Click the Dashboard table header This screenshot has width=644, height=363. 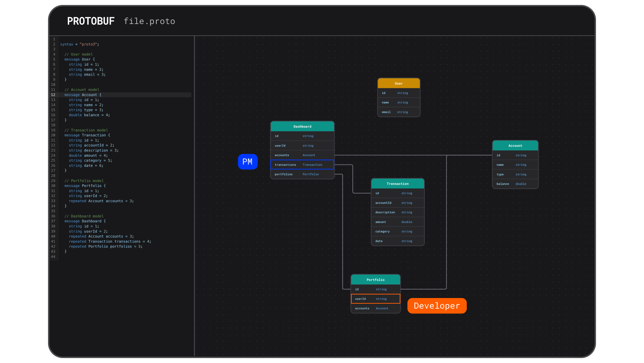(302, 126)
